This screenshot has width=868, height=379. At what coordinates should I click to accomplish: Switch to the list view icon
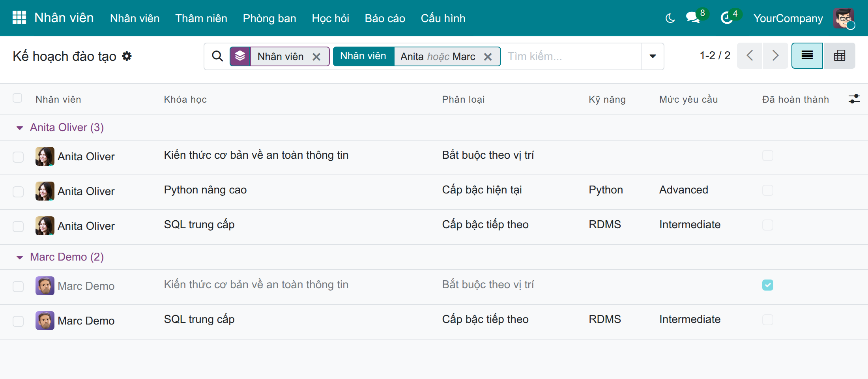(807, 56)
